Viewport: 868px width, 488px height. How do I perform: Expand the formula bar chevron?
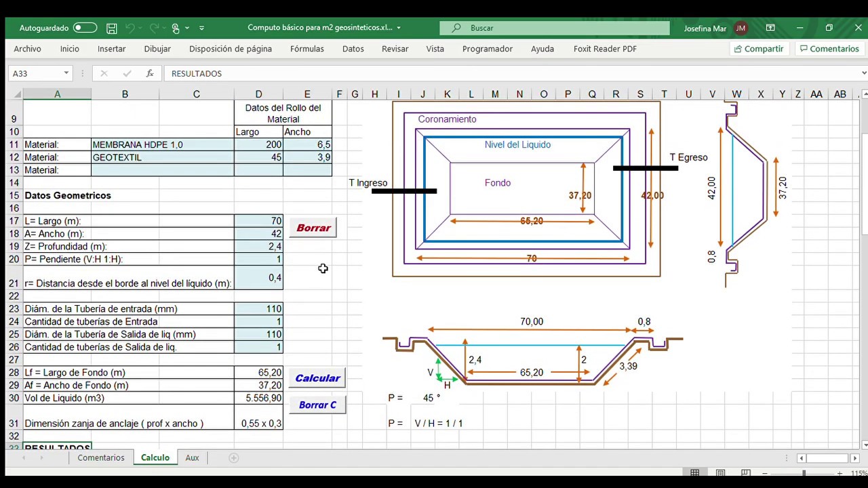click(863, 73)
